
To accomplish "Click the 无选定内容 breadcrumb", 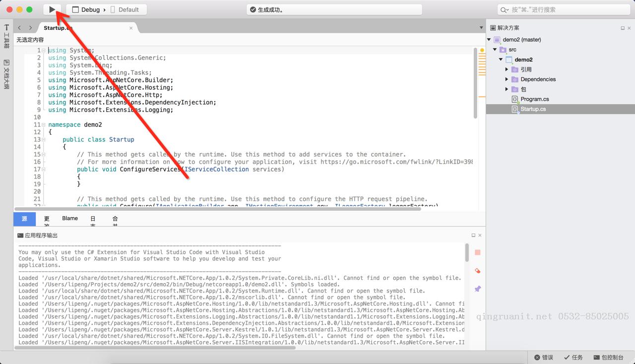I will click(x=30, y=40).
